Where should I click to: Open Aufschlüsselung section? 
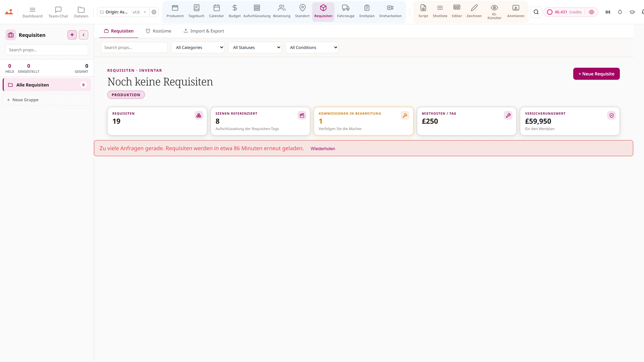click(x=257, y=12)
